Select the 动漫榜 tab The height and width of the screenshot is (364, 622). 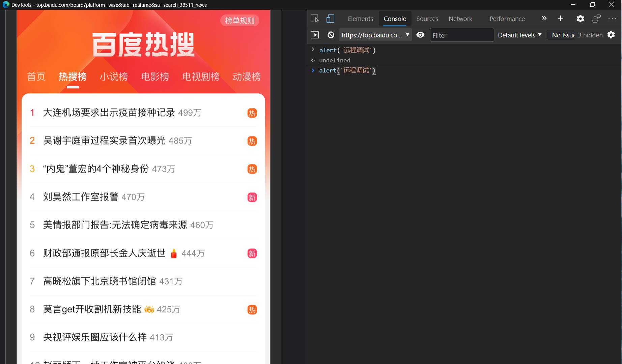(x=247, y=77)
